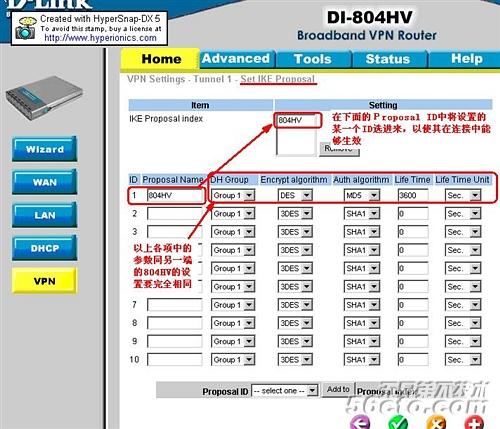Image resolution: width=500 pixels, height=429 pixels.
Task: Click the Proposal Name field for ID 3
Action: click(x=175, y=232)
